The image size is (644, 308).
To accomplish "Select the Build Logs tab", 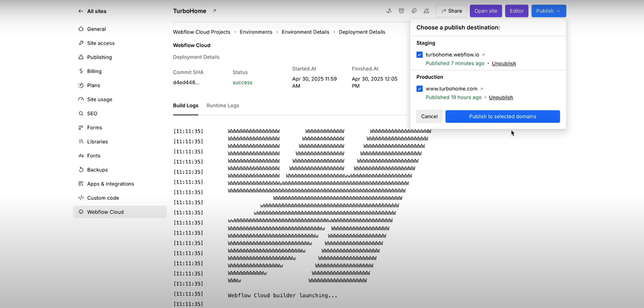I will 186,106.
